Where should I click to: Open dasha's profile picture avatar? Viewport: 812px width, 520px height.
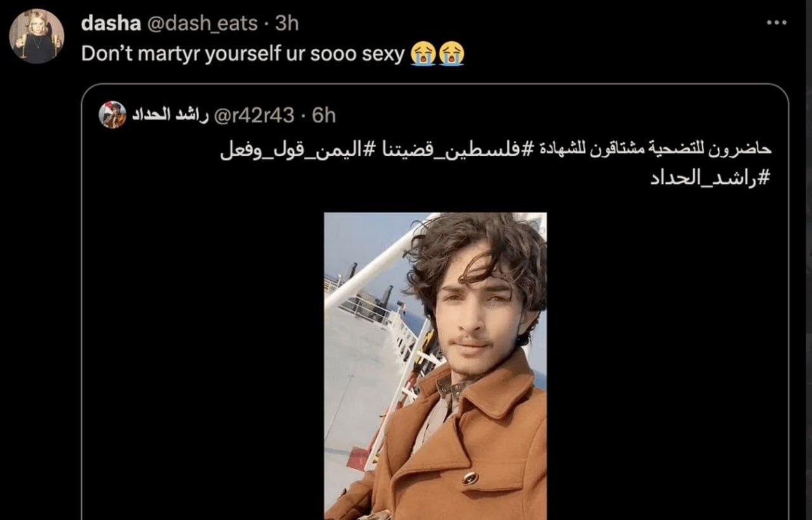pos(37,36)
